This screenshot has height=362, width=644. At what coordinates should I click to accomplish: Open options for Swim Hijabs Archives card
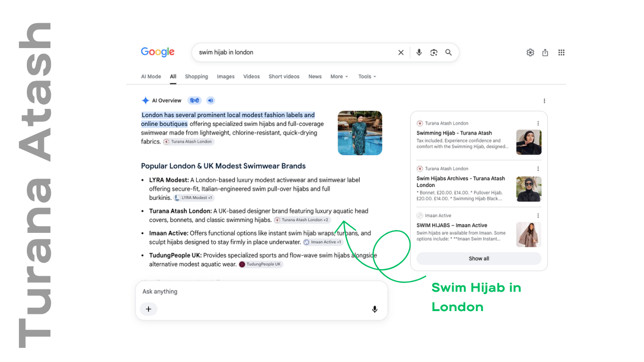point(538,169)
